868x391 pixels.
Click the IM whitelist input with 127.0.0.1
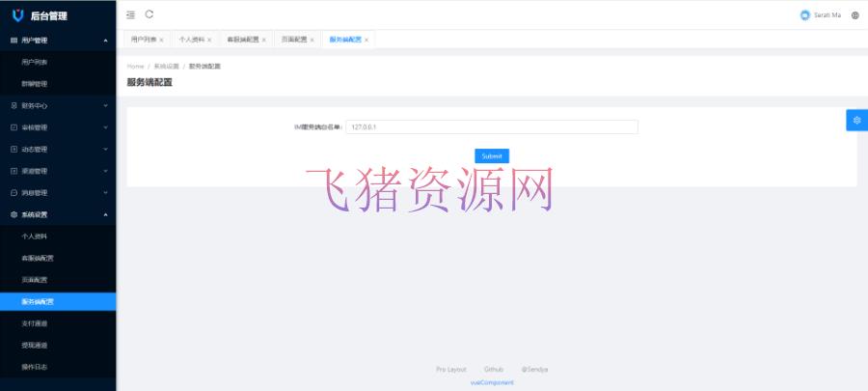pyautogui.click(x=491, y=126)
